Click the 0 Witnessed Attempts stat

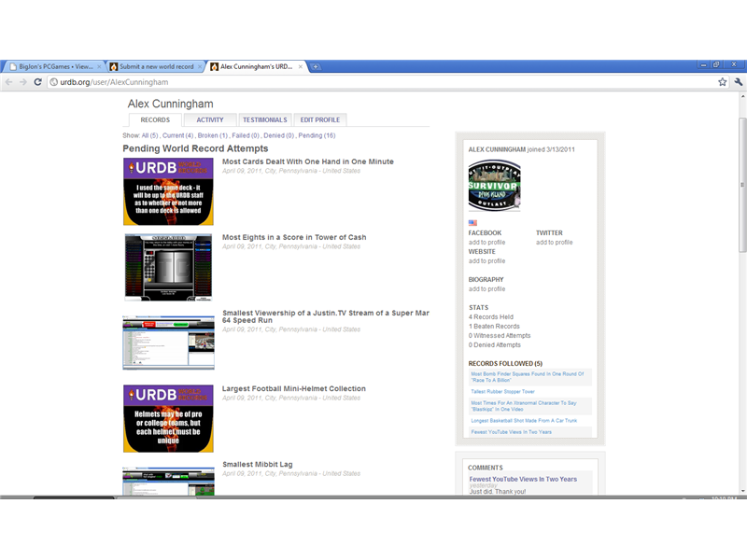coord(500,336)
